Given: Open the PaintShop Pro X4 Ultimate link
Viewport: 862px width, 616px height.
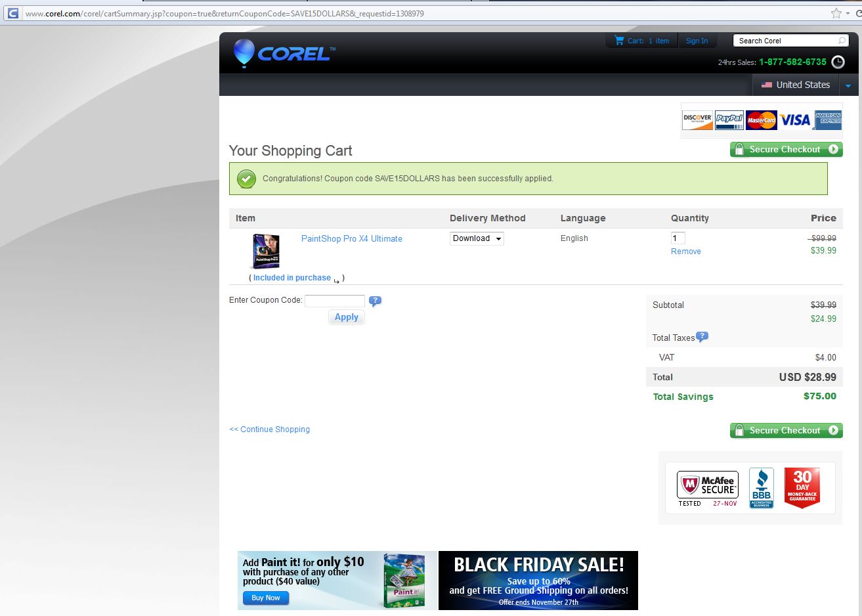Looking at the screenshot, I should coord(352,238).
